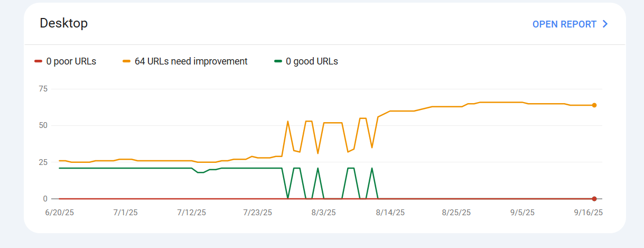Click the 6/20/25 x-axis date label
This screenshot has height=248, width=644.
tap(60, 213)
